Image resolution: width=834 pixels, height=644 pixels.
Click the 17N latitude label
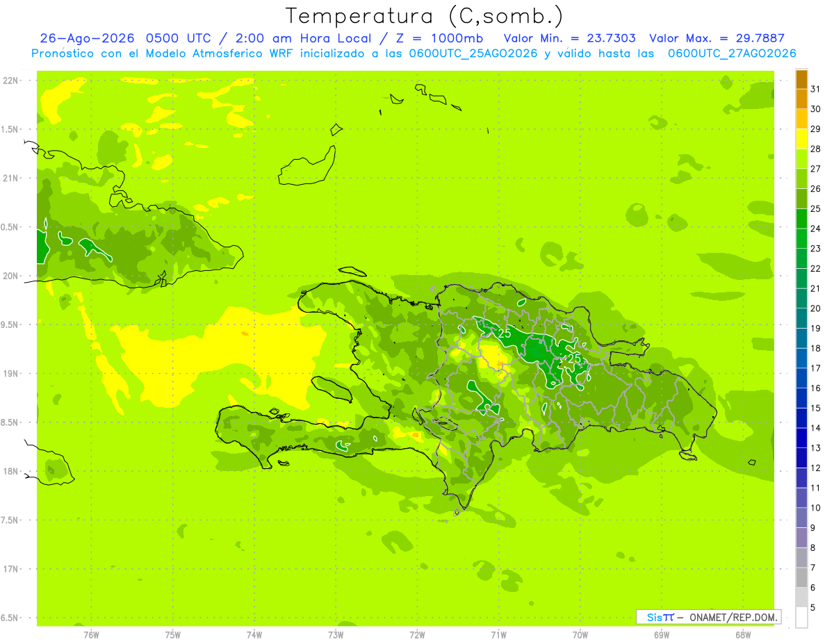pyautogui.click(x=10, y=569)
